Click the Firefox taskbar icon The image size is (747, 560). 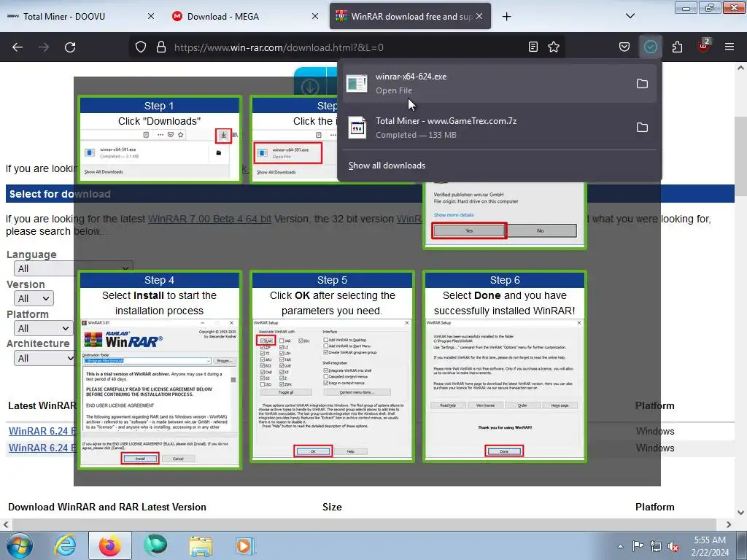coord(109,545)
